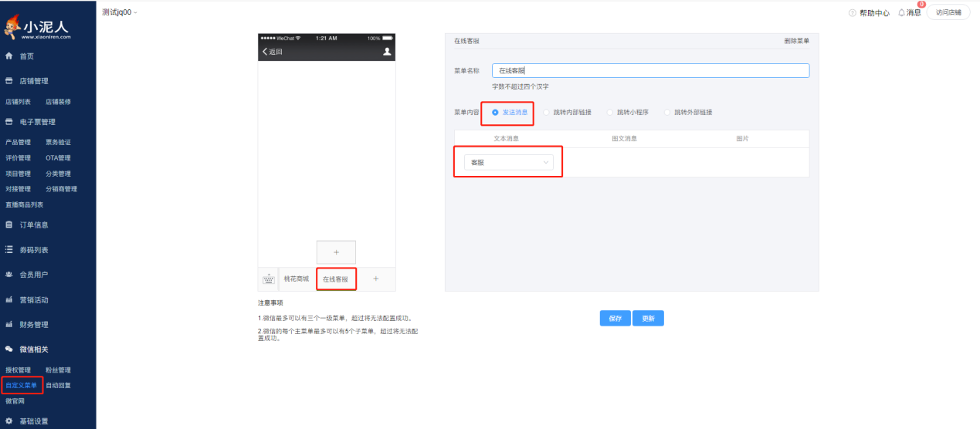The height and width of the screenshot is (429, 980).
Task: Click the keyboard icon in phone preview
Action: (269, 279)
